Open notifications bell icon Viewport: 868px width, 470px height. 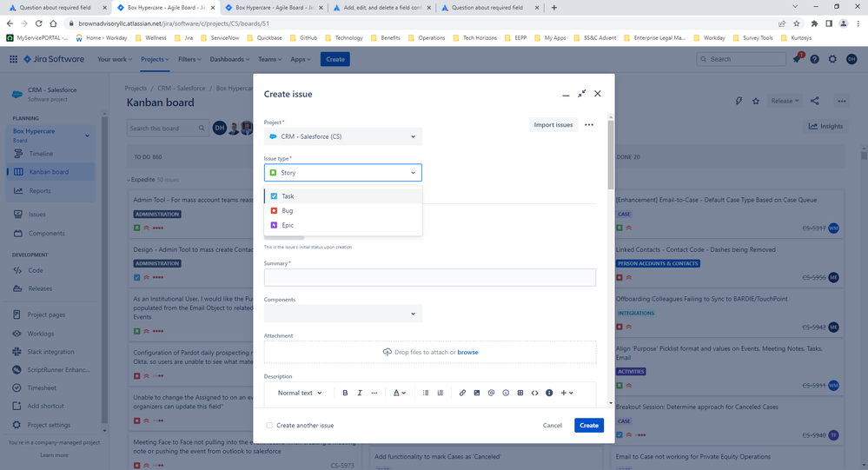797,59
